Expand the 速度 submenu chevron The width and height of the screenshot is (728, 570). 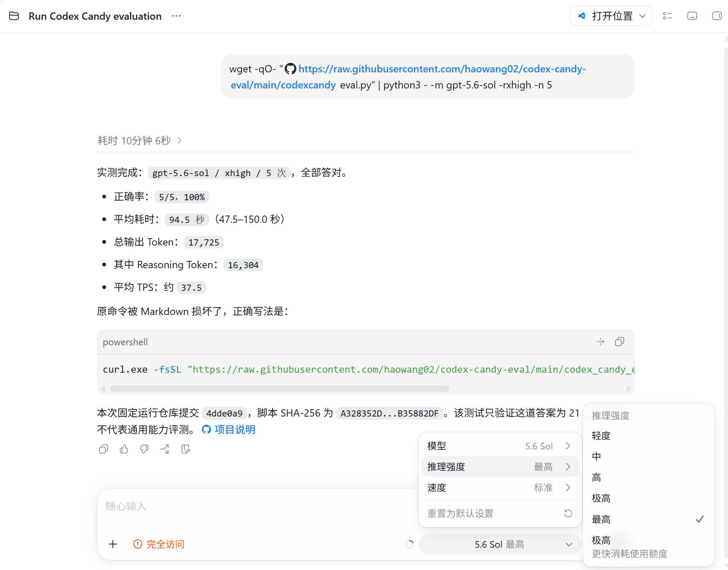click(568, 487)
